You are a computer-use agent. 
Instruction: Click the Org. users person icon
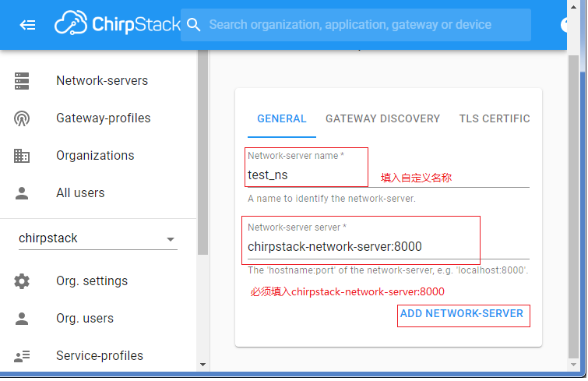22,319
